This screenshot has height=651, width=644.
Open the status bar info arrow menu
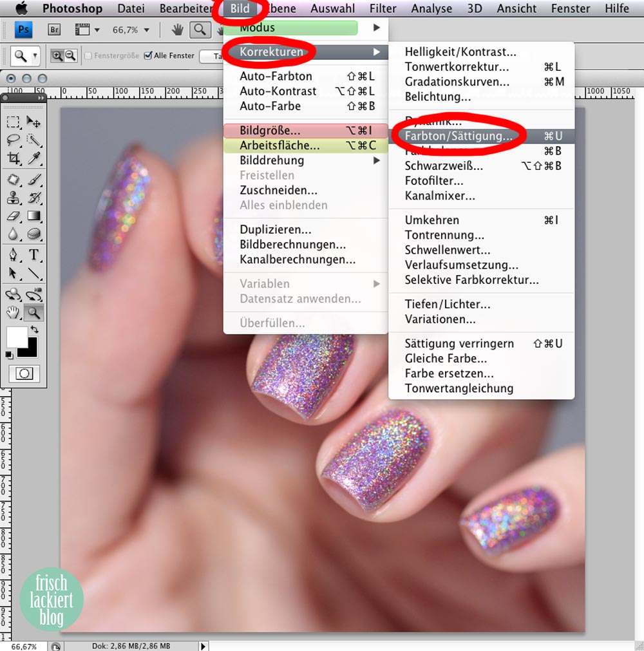pyautogui.click(x=203, y=646)
